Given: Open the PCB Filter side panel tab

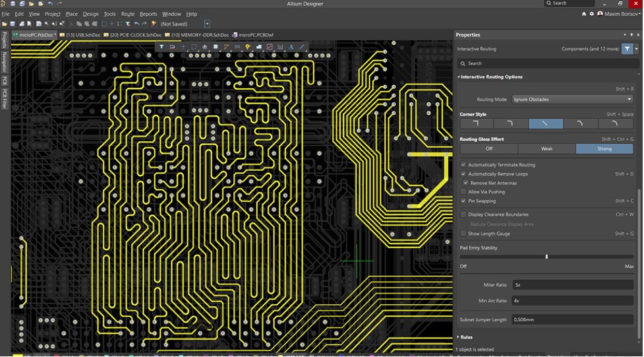Looking at the screenshot, I should click(4, 99).
